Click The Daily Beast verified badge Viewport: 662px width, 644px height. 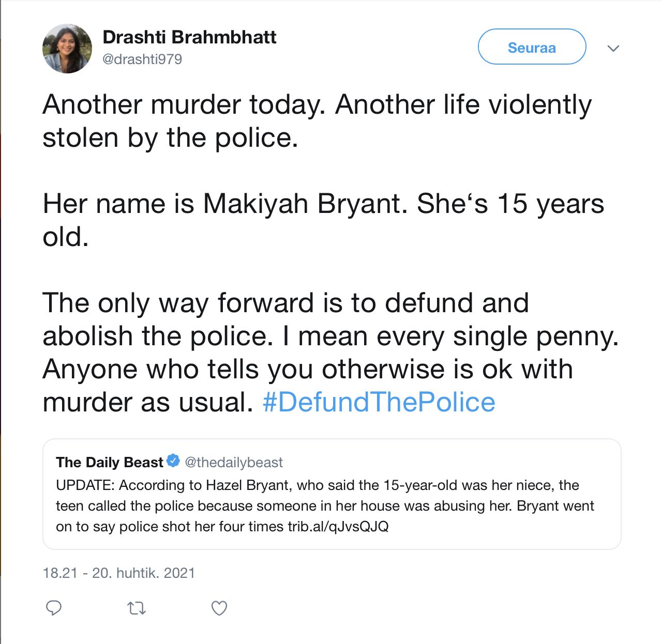click(173, 461)
